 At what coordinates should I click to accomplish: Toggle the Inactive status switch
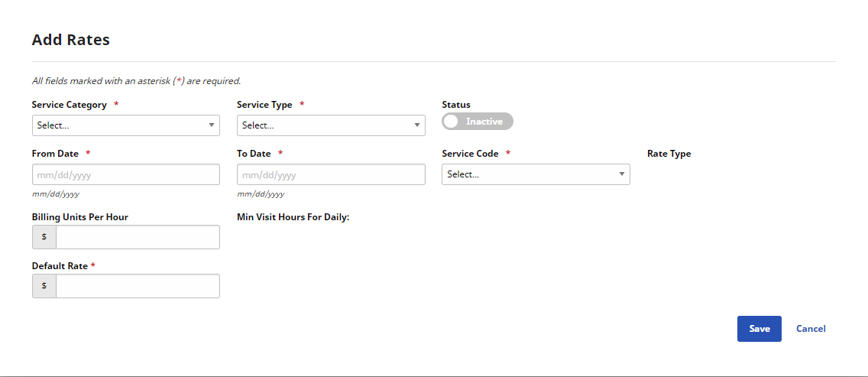pos(478,122)
